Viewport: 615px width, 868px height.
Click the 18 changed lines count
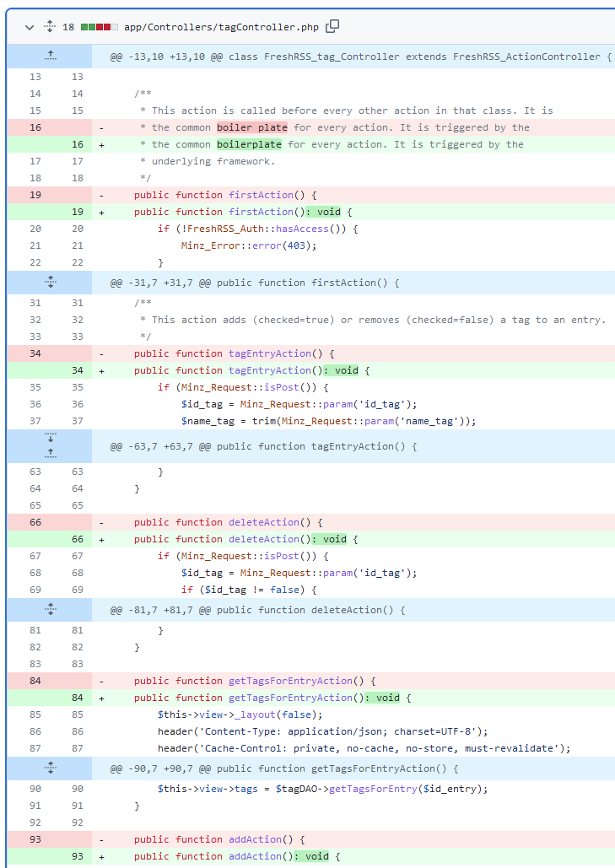pyautogui.click(x=68, y=27)
